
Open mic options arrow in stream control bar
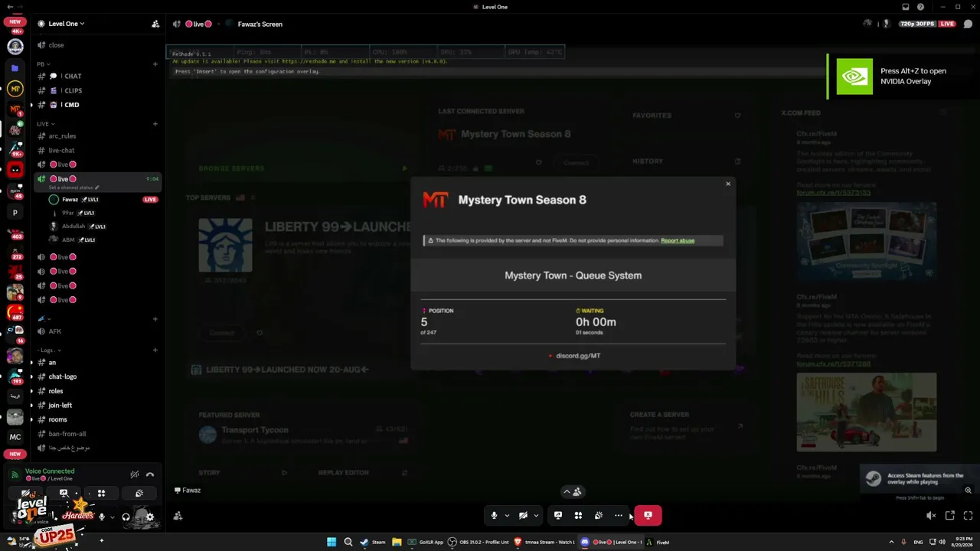(x=507, y=516)
